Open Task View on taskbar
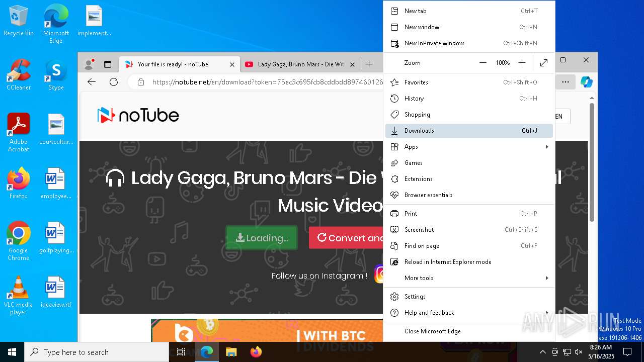The height and width of the screenshot is (362, 644). pyautogui.click(x=181, y=352)
